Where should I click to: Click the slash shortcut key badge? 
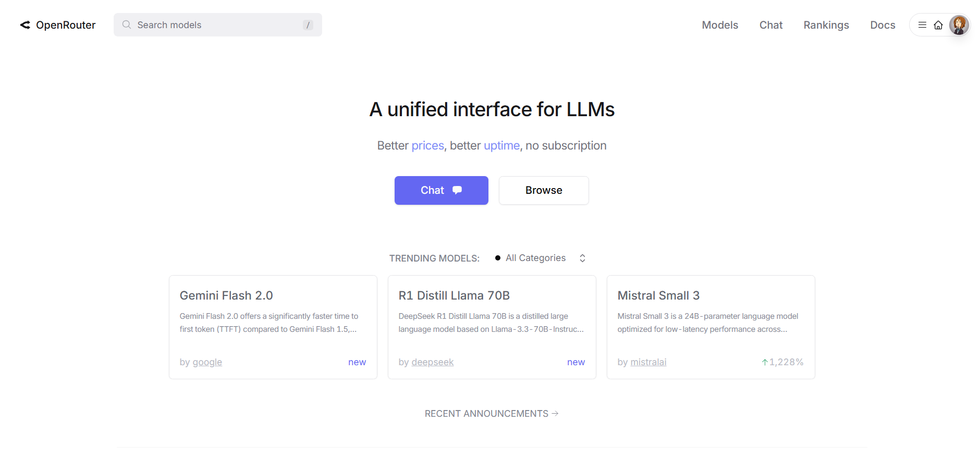[308, 25]
